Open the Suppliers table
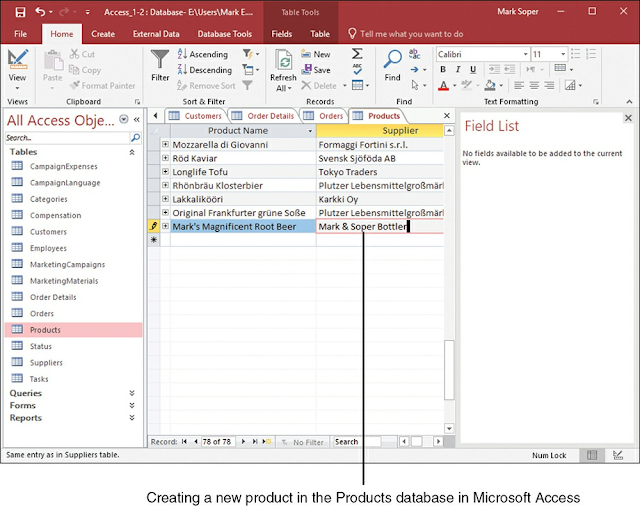Screen dimensions: 640x506 tap(46, 362)
